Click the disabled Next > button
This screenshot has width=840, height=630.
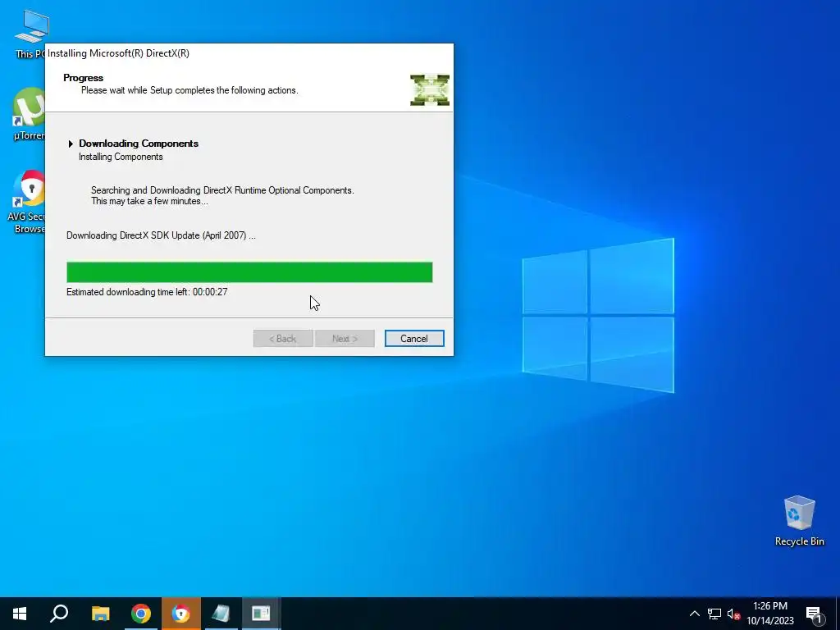click(345, 339)
